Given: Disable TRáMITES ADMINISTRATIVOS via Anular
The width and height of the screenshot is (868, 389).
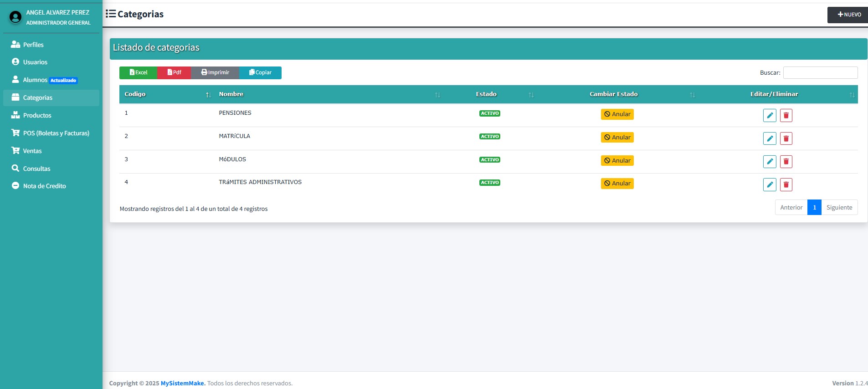Looking at the screenshot, I should [617, 184].
